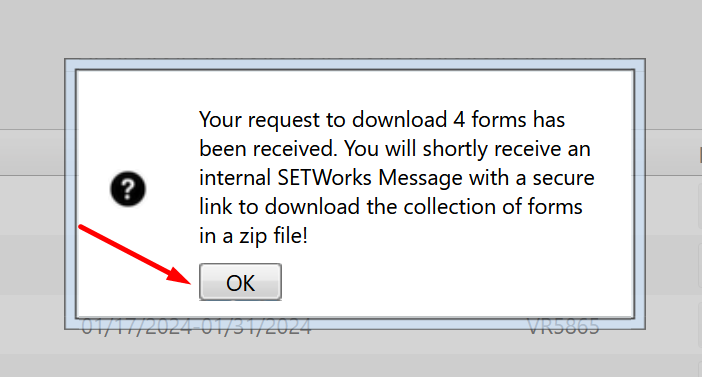Click the word SETWorks in the message

[x=325, y=178]
